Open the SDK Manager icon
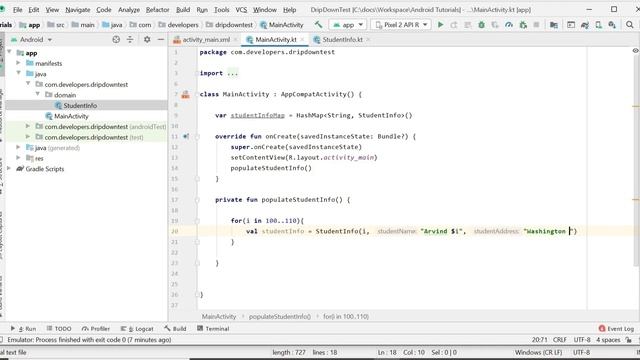Image resolution: width=640 pixels, height=360 pixels. (x=612, y=24)
